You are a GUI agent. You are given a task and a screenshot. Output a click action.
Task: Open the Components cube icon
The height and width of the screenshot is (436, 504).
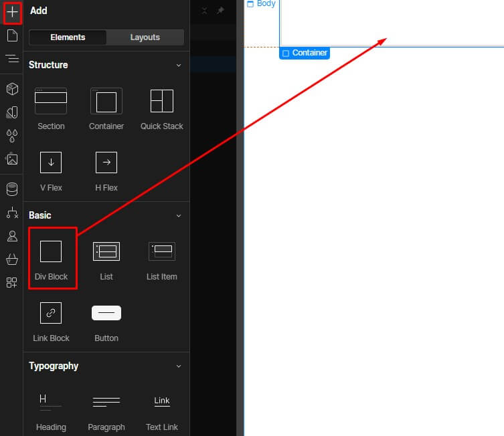pyautogui.click(x=12, y=89)
